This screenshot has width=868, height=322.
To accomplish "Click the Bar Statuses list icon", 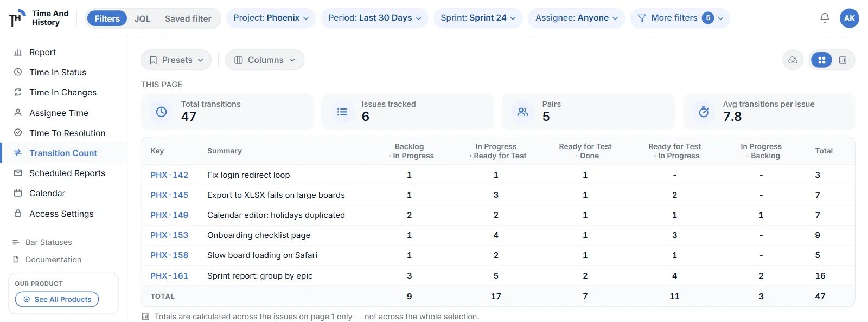I will click(16, 242).
